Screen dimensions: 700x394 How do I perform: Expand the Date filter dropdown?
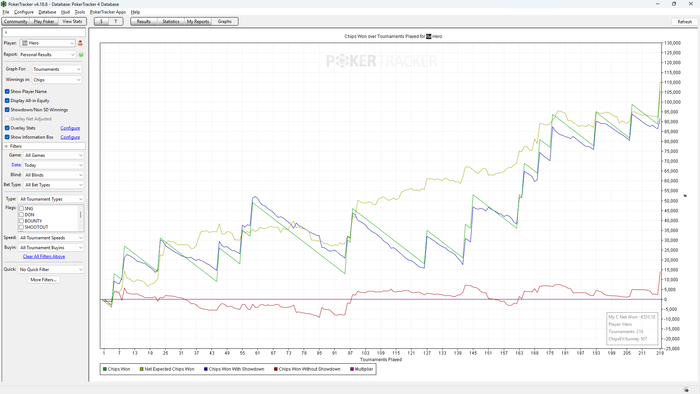click(54, 165)
